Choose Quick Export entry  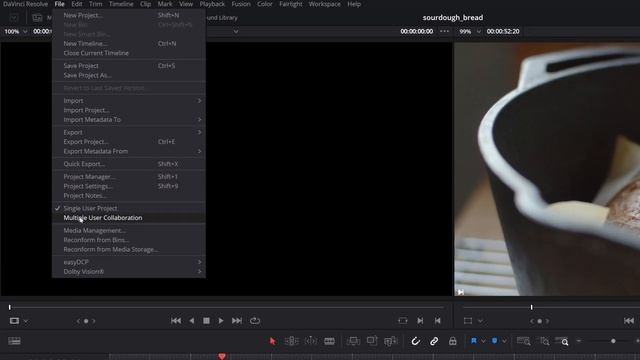tap(129, 164)
